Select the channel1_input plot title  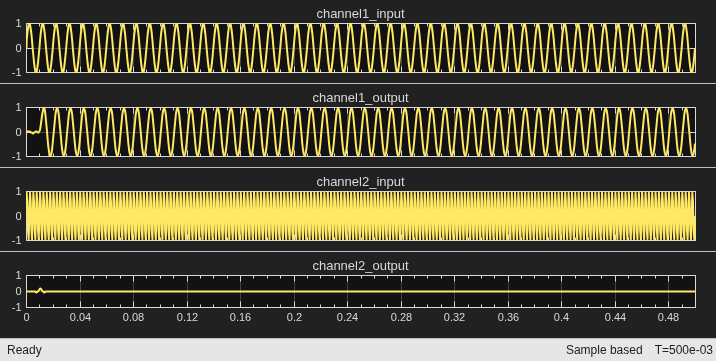point(360,14)
